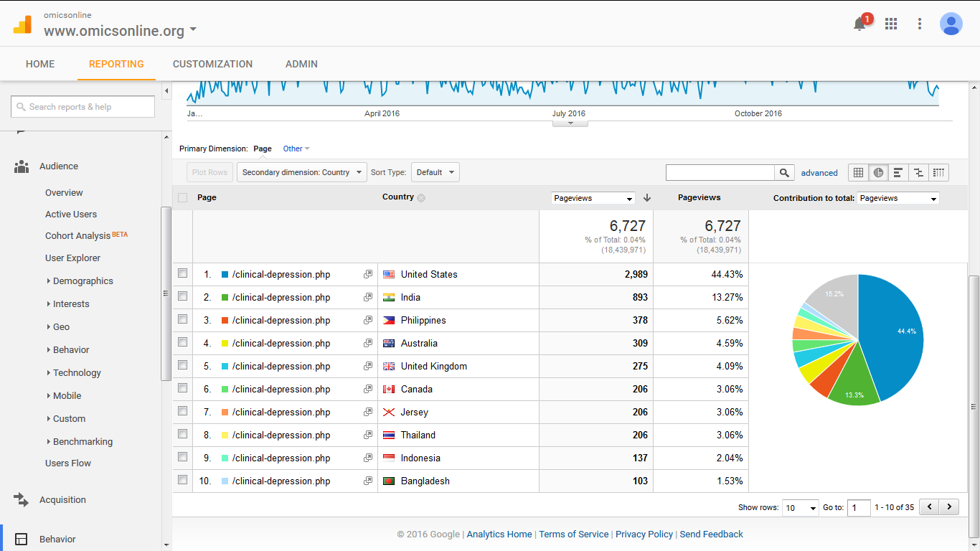Expand the Technology section
The width and height of the screenshot is (980, 551).
tap(74, 373)
